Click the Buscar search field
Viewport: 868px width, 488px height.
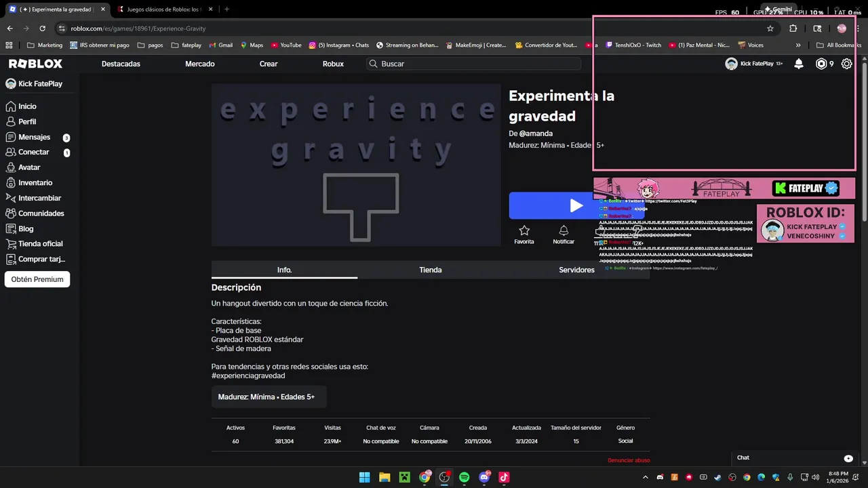[x=473, y=64]
